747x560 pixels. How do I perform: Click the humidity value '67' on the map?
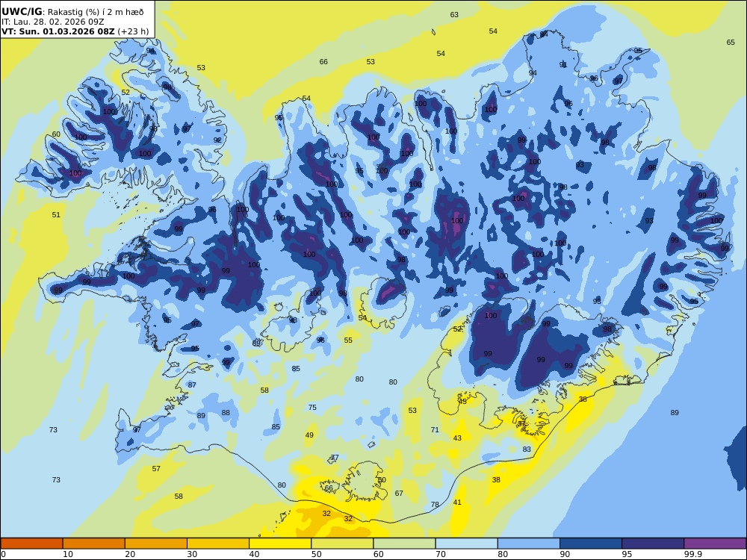point(399,494)
